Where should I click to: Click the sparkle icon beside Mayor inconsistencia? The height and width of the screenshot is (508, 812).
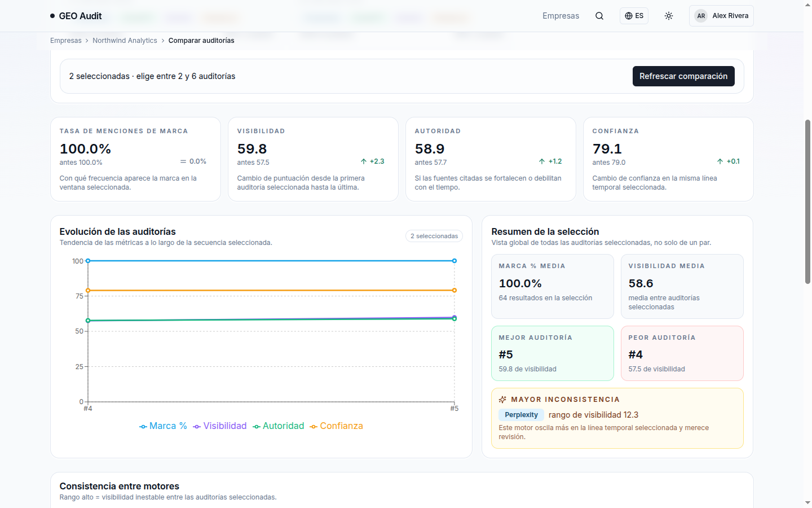pyautogui.click(x=502, y=400)
